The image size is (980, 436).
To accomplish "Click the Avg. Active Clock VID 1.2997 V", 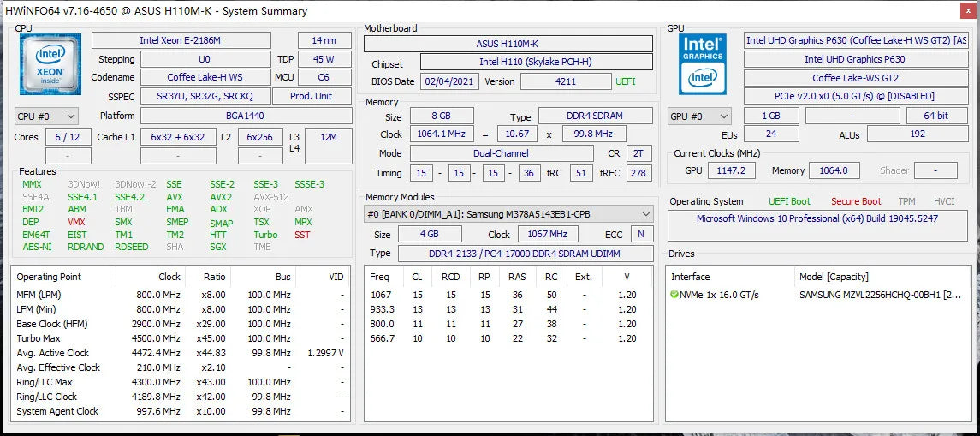I will [x=325, y=353].
